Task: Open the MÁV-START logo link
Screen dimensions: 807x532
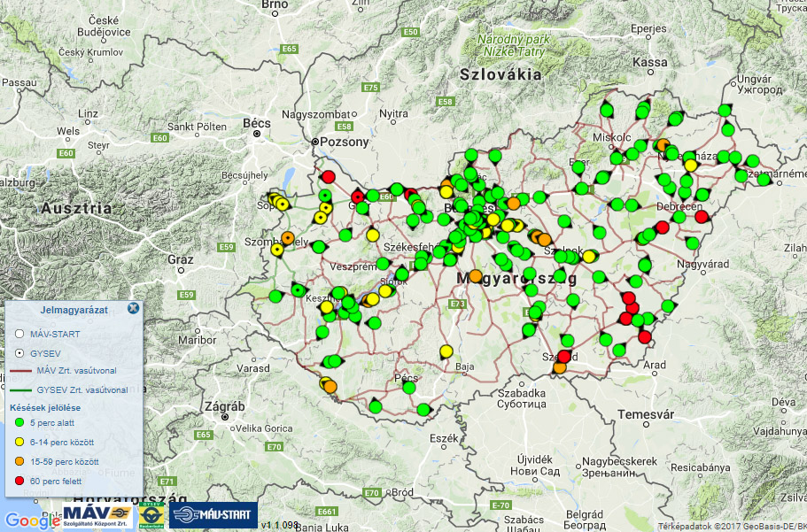Action: click(213, 514)
